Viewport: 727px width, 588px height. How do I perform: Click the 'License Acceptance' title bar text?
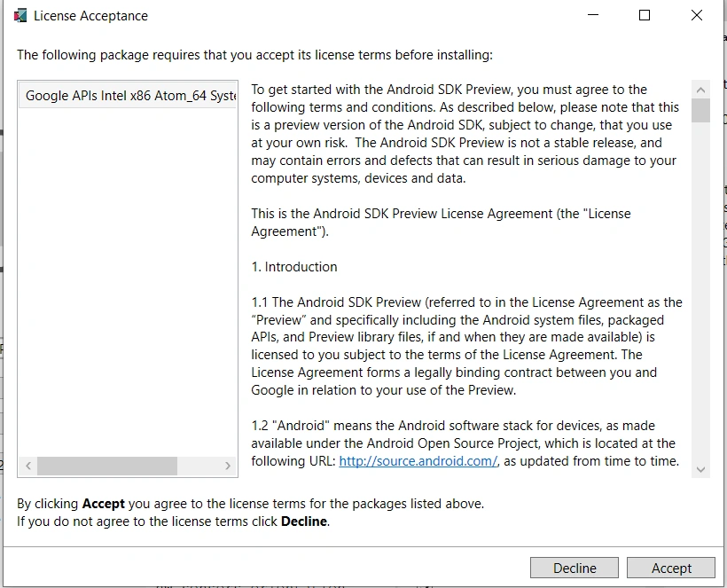tap(90, 16)
